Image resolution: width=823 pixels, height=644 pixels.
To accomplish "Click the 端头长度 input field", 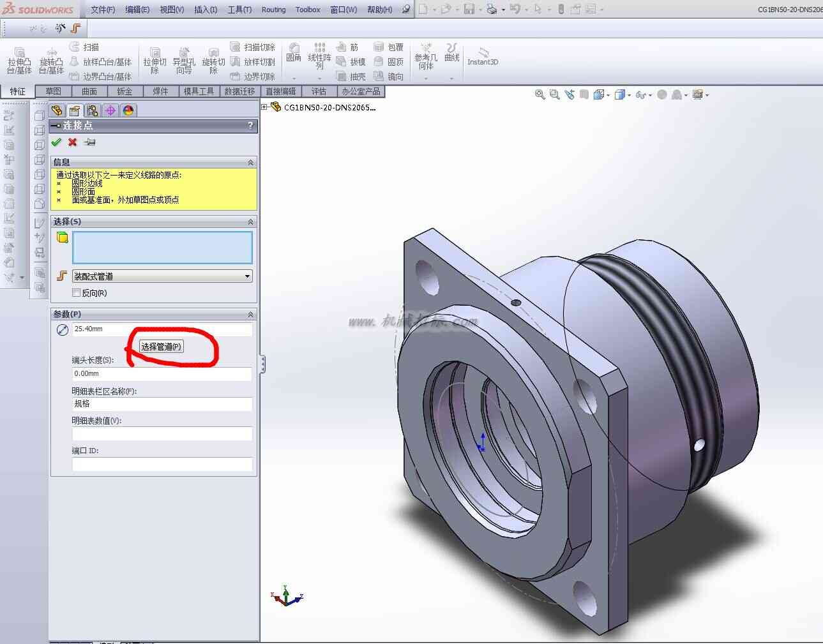I will click(x=162, y=373).
